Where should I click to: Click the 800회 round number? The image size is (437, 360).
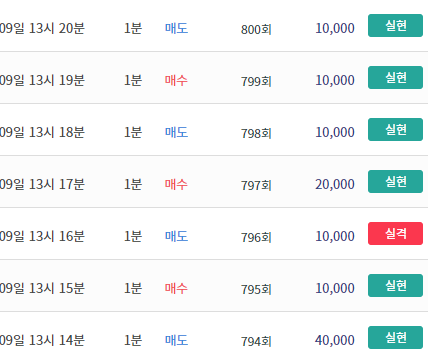[x=256, y=29]
